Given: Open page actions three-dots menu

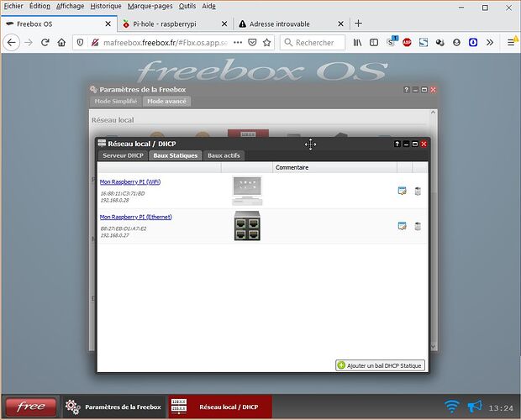Looking at the screenshot, I should (238, 43).
